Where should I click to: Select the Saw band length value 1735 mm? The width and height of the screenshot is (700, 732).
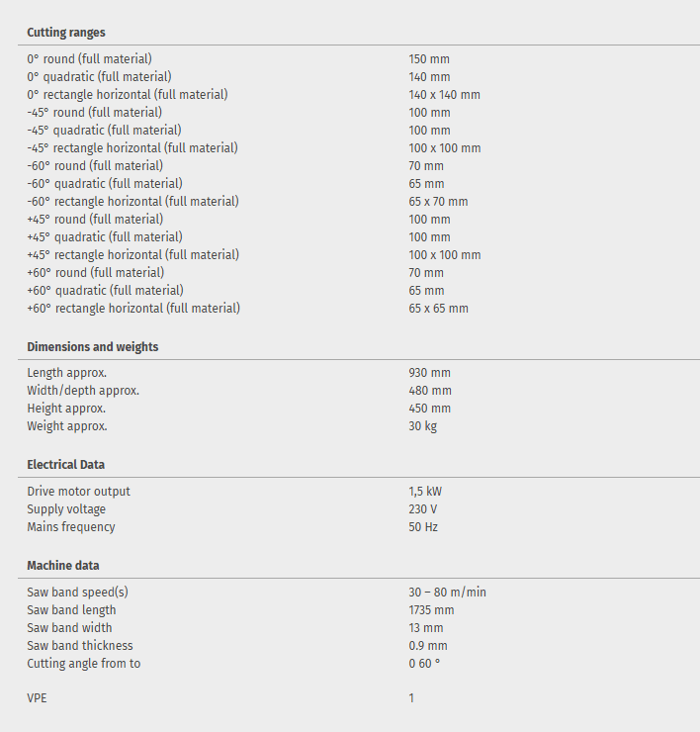432,610
